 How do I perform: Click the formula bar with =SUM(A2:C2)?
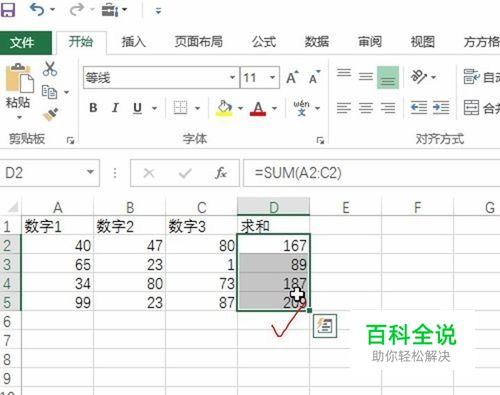point(372,173)
